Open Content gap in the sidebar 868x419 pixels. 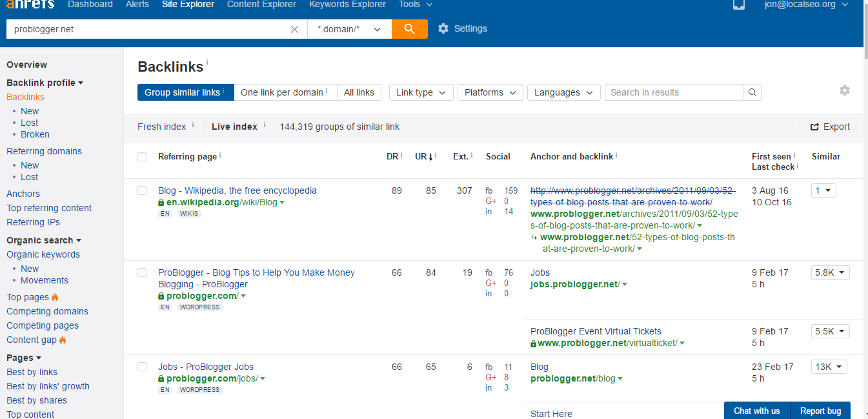tap(32, 340)
